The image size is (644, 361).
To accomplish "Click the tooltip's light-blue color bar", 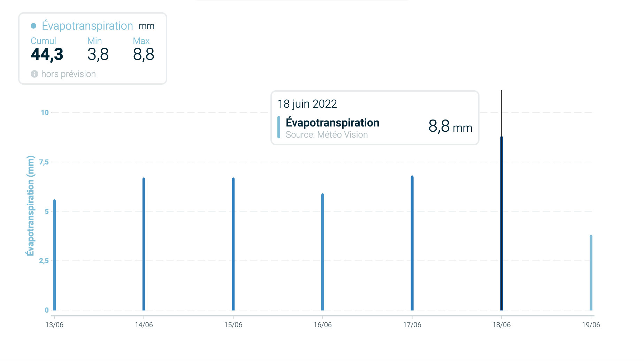I will click(x=279, y=127).
